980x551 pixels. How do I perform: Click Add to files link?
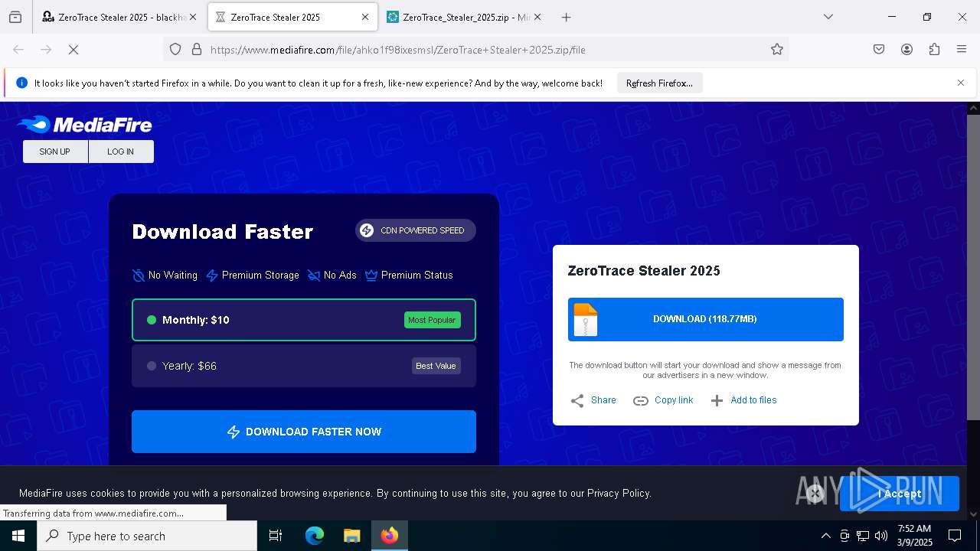(753, 400)
